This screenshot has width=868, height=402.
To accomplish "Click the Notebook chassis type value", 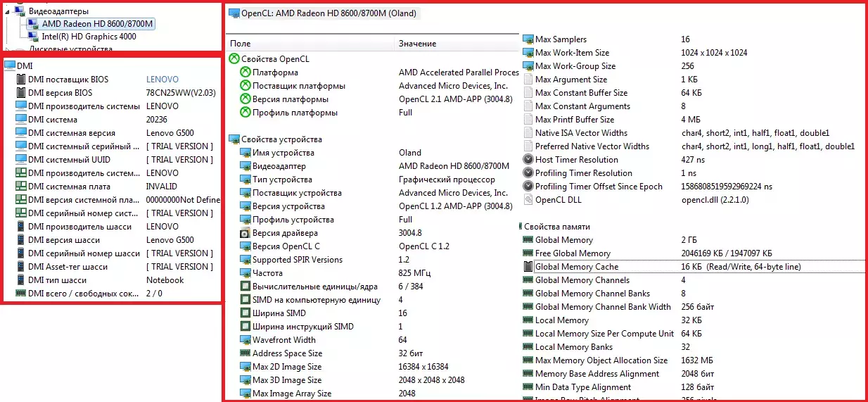I will tap(165, 280).
